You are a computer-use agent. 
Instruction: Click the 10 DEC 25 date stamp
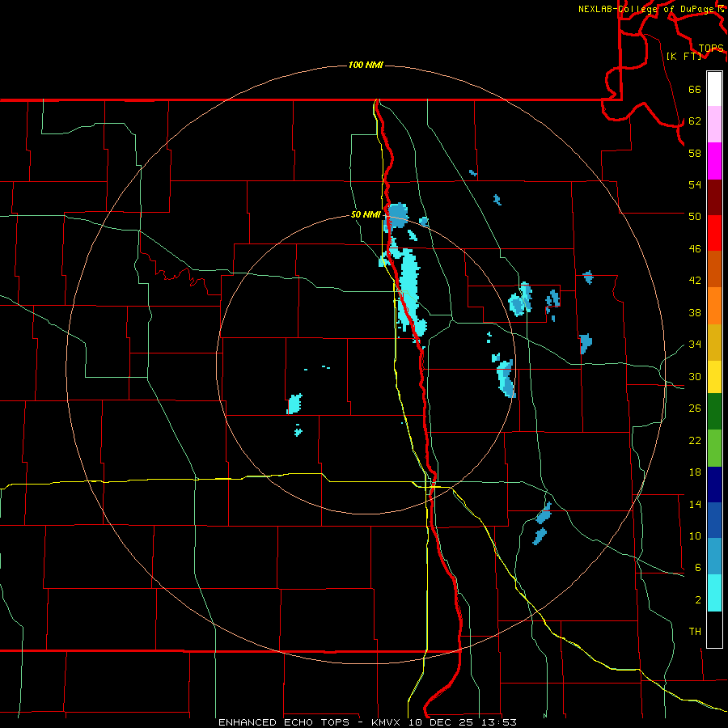point(441,722)
